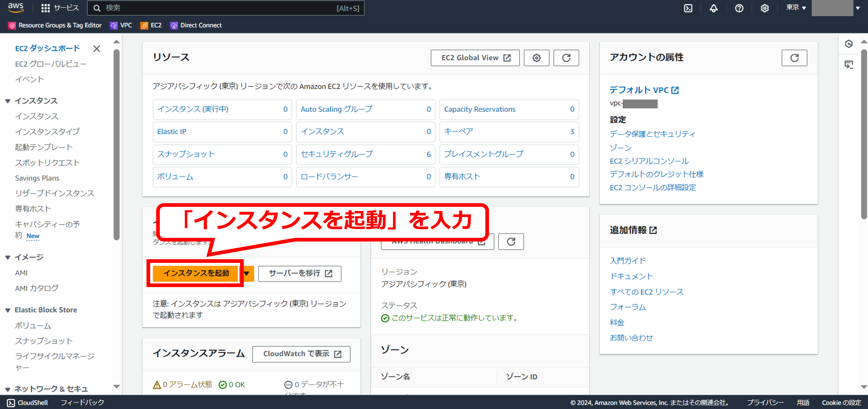Open EC2 ダッシュボード in sidebar
The image size is (868, 409).
pyautogui.click(x=47, y=48)
